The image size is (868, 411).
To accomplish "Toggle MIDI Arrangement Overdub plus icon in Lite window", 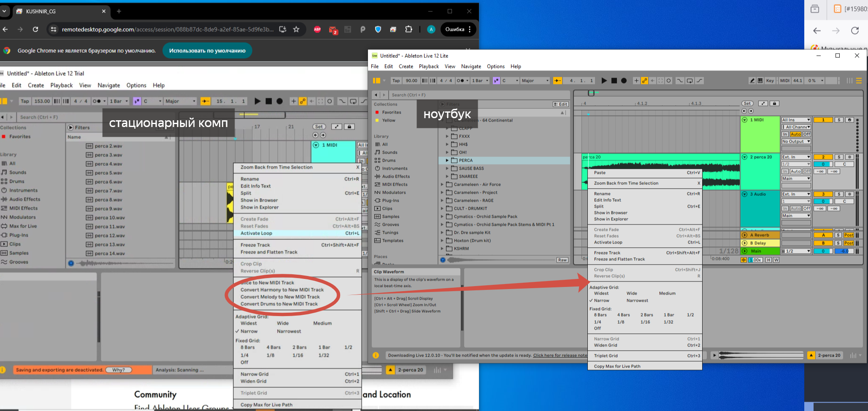I will [636, 81].
